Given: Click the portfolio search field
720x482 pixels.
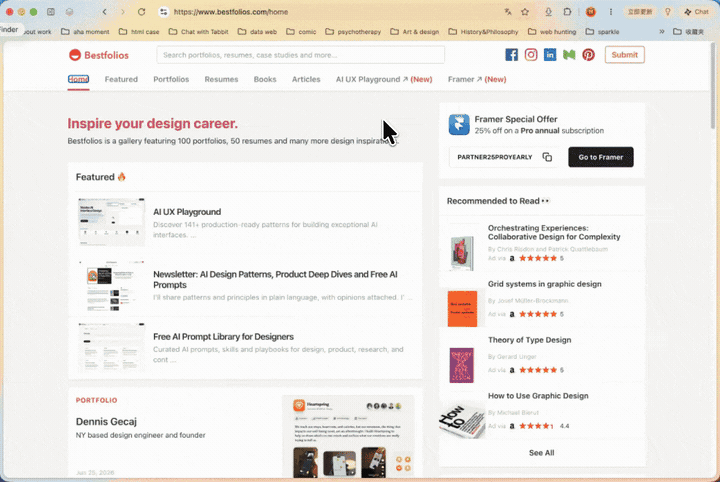Looking at the screenshot, I should (x=300, y=55).
